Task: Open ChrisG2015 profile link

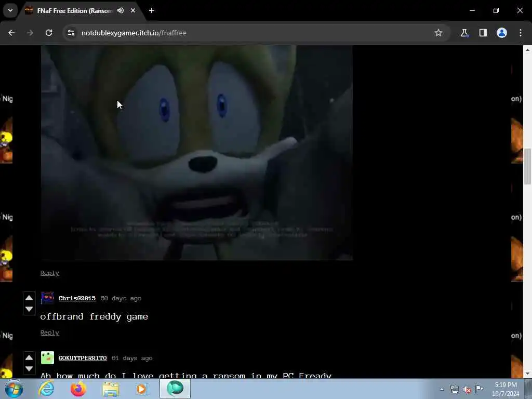Action: point(77,299)
